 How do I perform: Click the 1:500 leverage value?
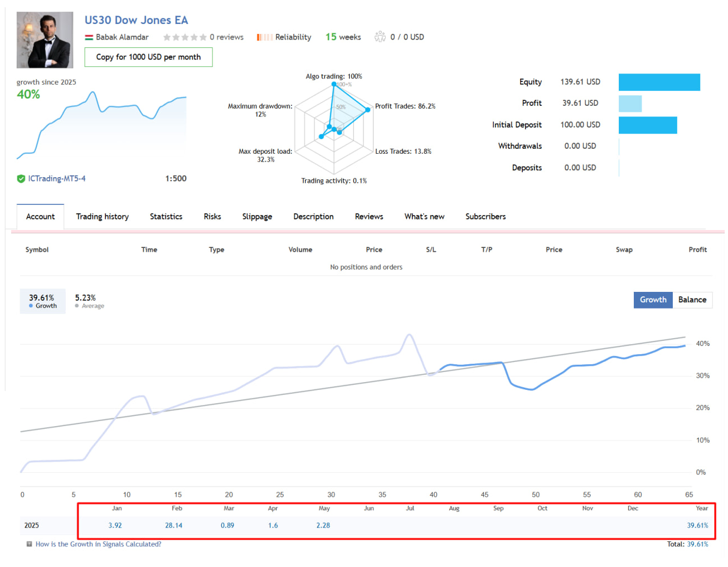176,179
